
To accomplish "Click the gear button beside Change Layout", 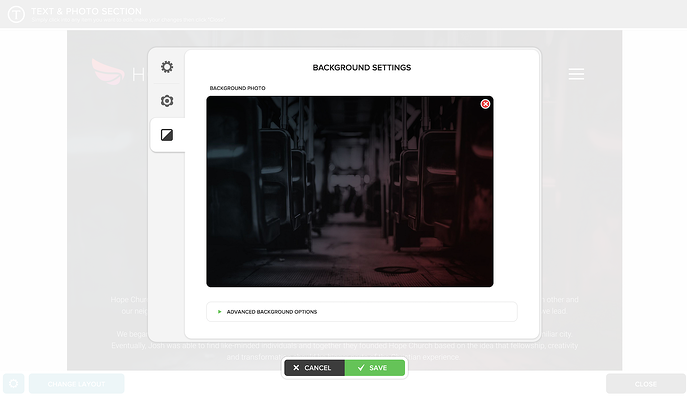I will 14,384.
